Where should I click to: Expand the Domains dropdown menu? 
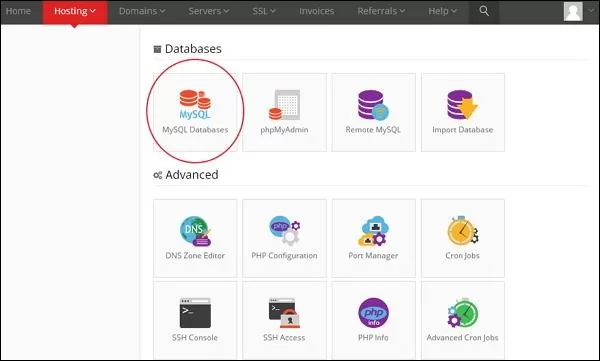click(142, 11)
